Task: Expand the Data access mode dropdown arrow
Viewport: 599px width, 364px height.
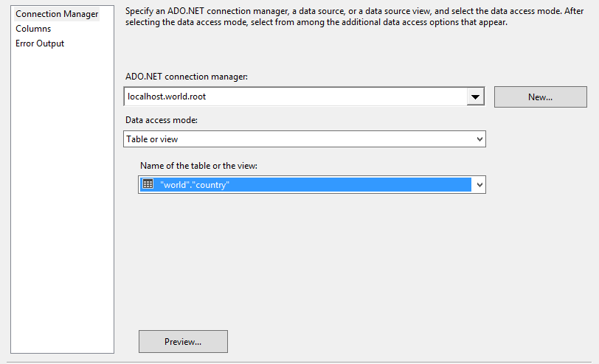Action: pyautogui.click(x=479, y=139)
